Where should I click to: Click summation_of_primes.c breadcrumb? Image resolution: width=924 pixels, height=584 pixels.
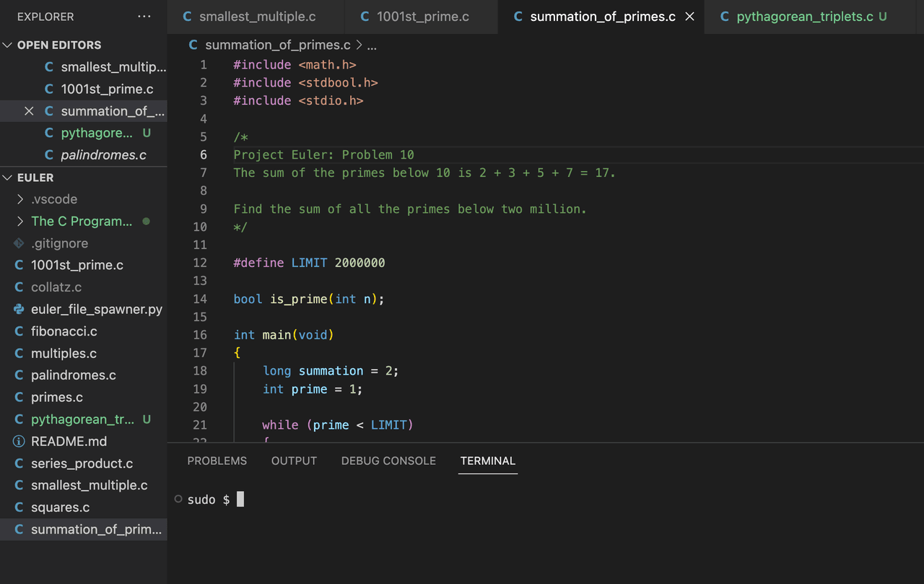pos(278,45)
